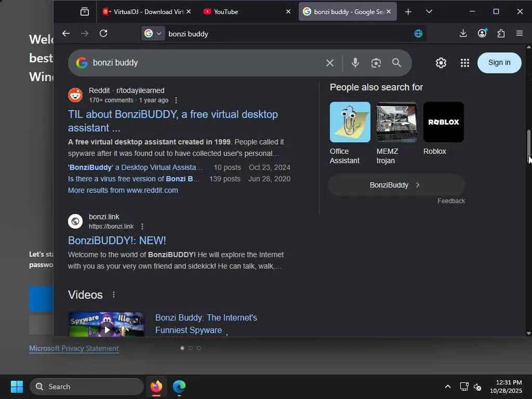
Task: Open the network status tray icon
Action: (x=464, y=387)
